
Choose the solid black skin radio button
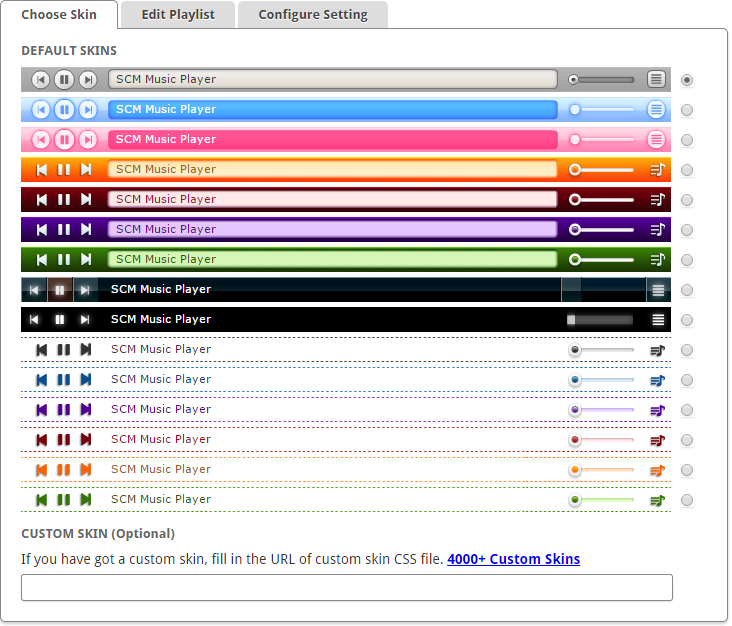coord(687,320)
